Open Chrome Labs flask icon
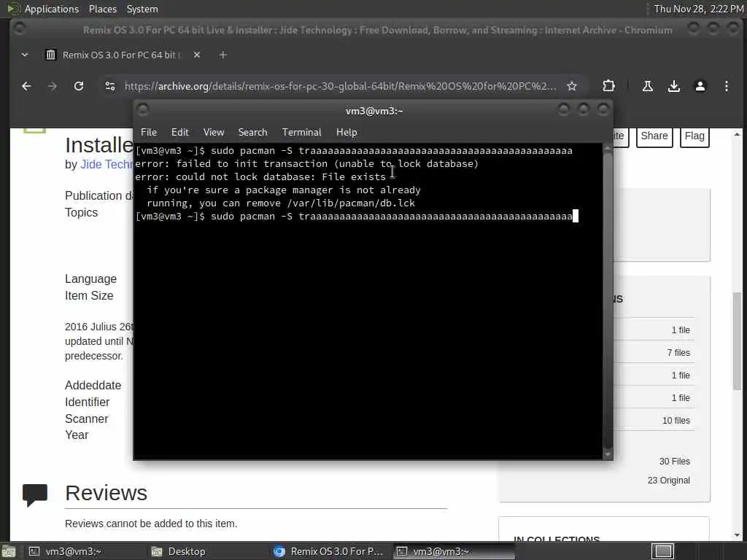The image size is (747, 560). click(x=648, y=86)
